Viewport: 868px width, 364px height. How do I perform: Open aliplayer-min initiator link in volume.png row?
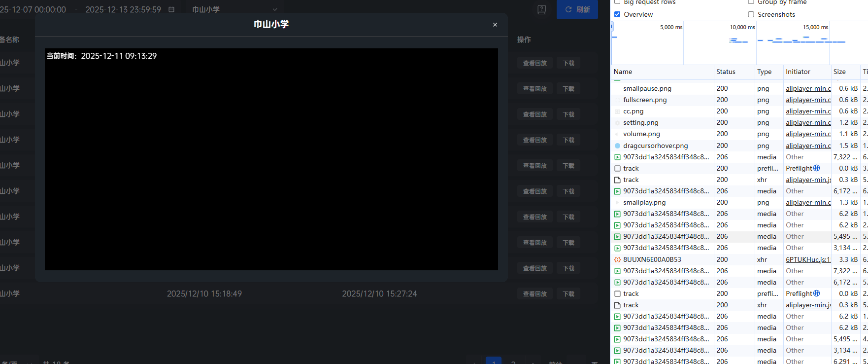pos(808,134)
